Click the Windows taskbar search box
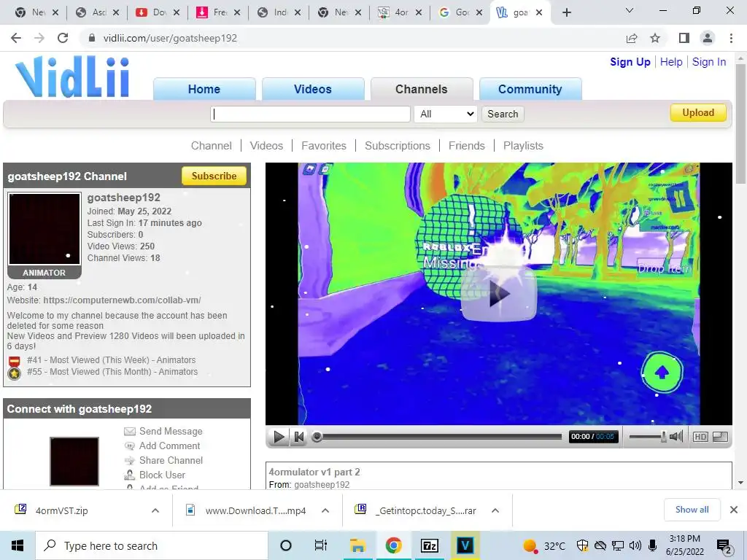Screen dimensions: 747x560 [x=152, y=545]
